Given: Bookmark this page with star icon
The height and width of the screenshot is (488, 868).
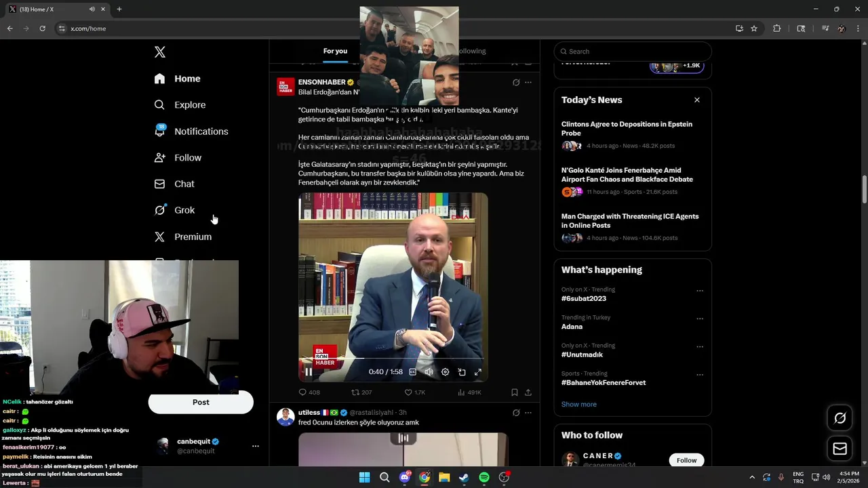Looking at the screenshot, I should coord(754,28).
